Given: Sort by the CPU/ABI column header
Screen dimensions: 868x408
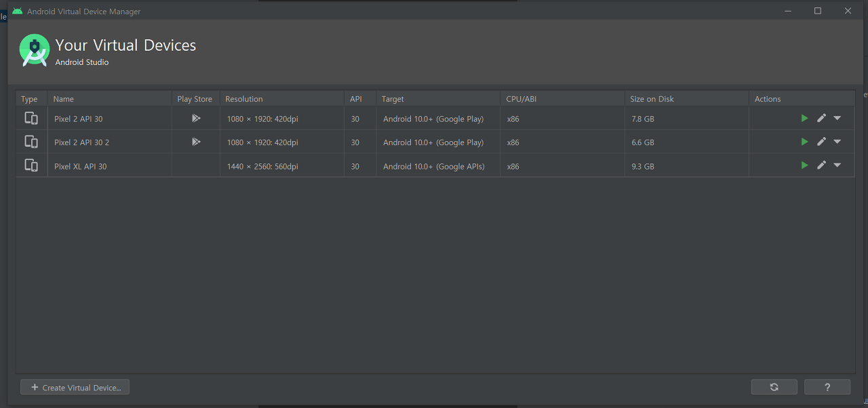Looking at the screenshot, I should tap(563, 99).
